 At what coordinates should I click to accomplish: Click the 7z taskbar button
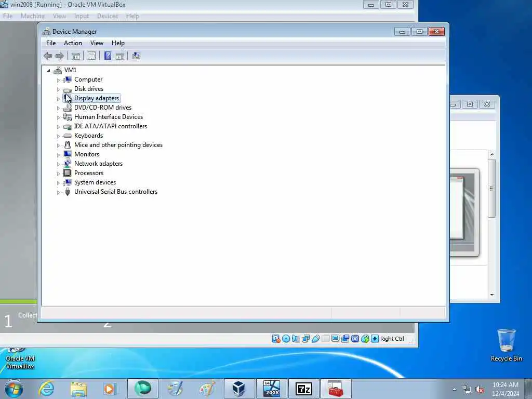point(303,389)
